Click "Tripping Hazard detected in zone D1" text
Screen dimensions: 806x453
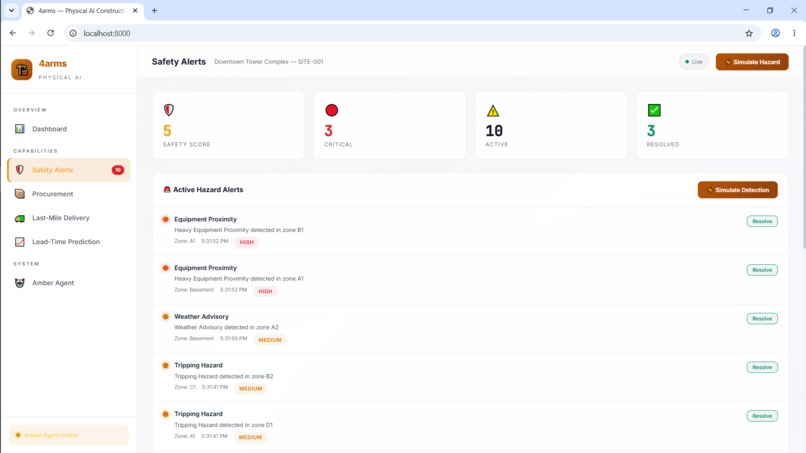(x=224, y=425)
